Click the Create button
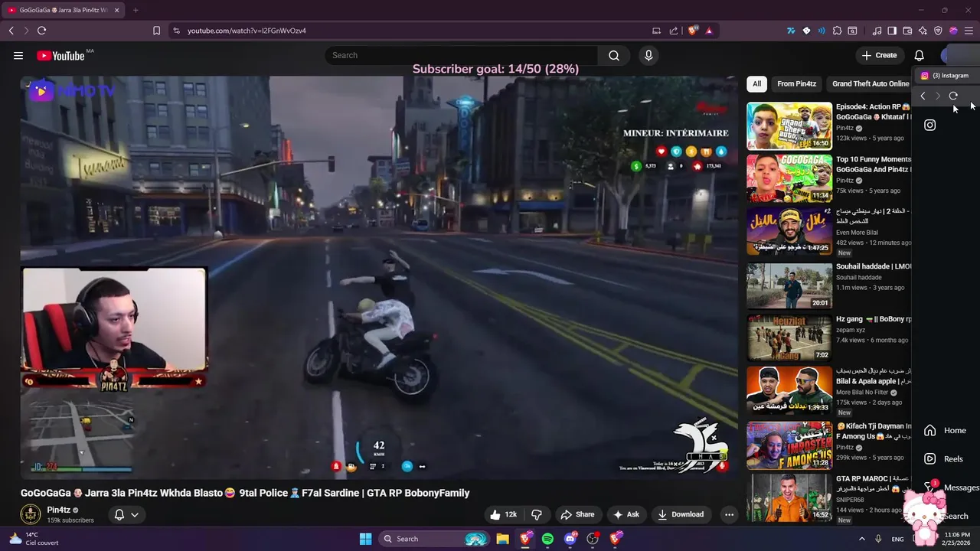Viewport: 980px width, 551px height. (879, 55)
